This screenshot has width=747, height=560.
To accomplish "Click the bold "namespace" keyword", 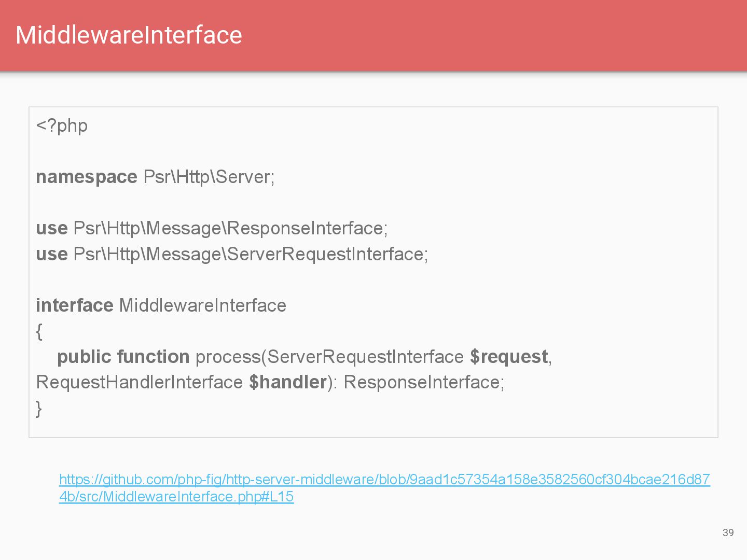I will click(x=86, y=177).
